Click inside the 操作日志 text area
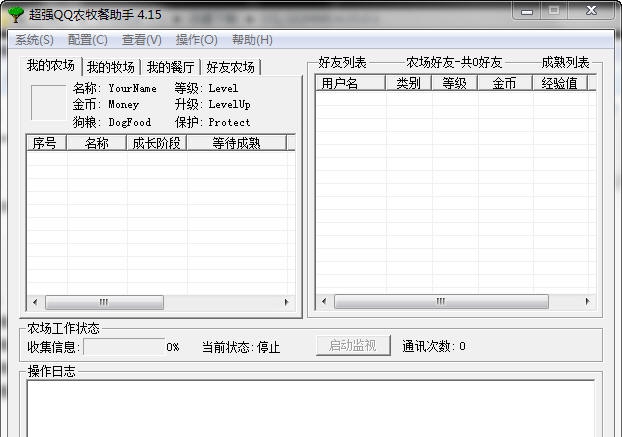 pos(311,408)
